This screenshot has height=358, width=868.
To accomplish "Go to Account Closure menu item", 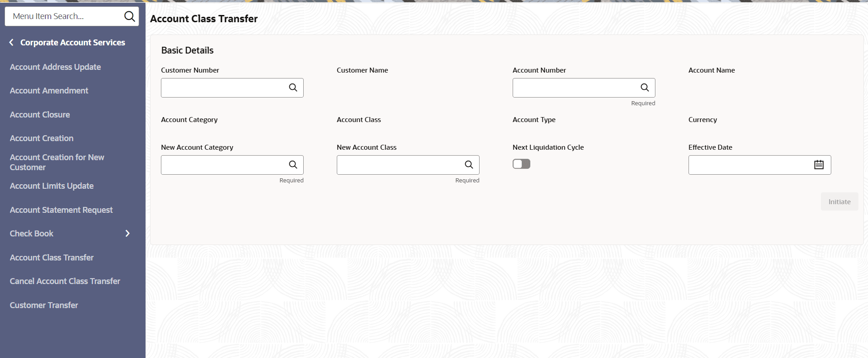I will coord(40,115).
